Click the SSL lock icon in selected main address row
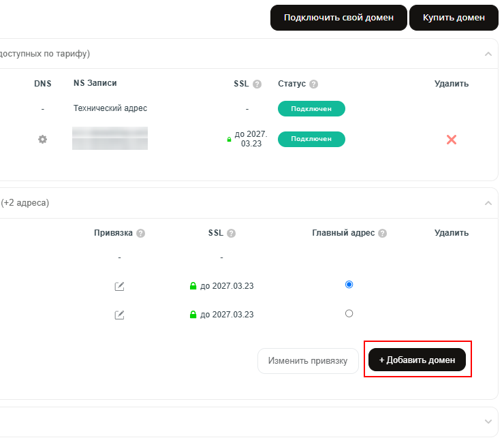 (193, 285)
